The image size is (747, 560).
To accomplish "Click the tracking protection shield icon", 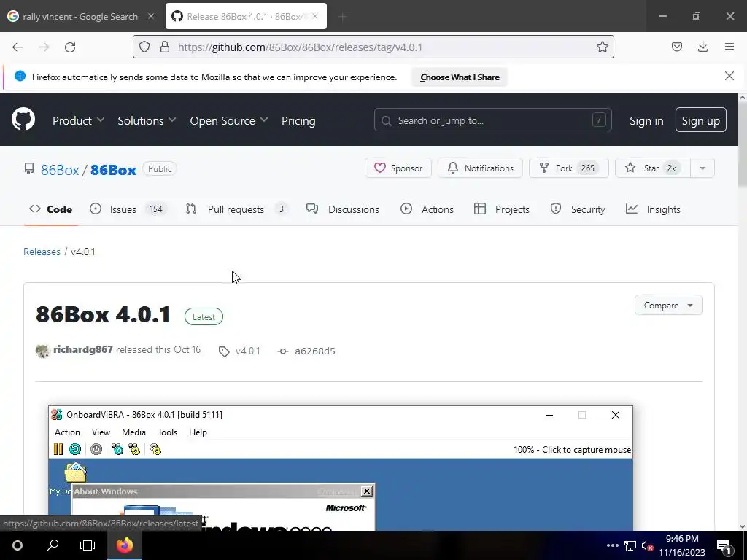I will click(x=144, y=47).
